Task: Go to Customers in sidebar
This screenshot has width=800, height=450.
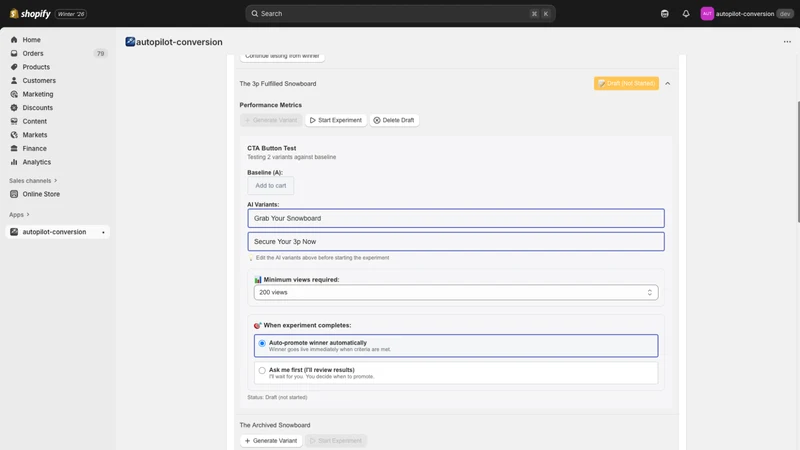Action: pyautogui.click(x=39, y=81)
